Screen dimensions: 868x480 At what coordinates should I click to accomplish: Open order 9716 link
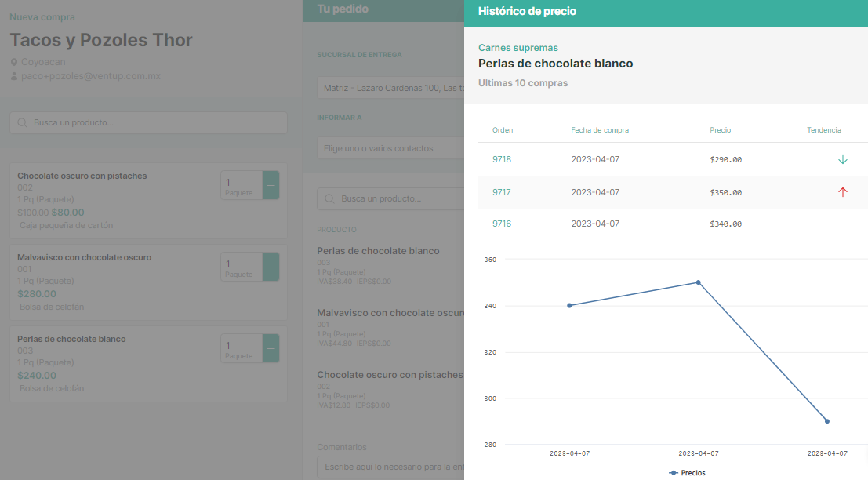coord(501,224)
